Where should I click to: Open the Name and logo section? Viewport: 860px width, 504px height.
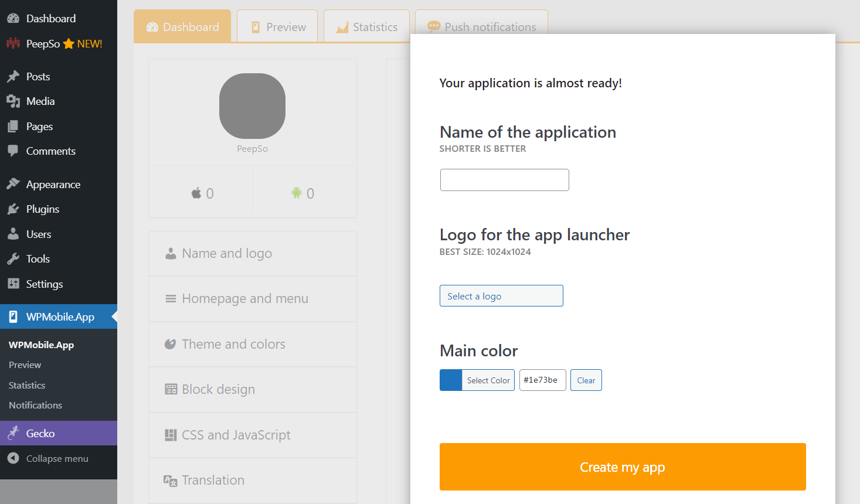(253, 254)
